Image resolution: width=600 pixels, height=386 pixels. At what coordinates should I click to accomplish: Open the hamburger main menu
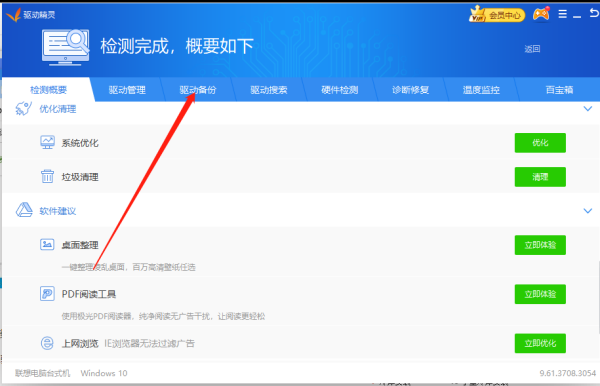tap(562, 15)
